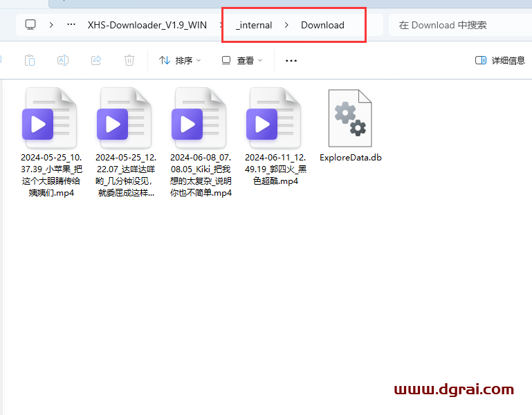The image size is (532, 415).
Task: Click the Paste clipboard toolbar icon
Action: (x=30, y=60)
